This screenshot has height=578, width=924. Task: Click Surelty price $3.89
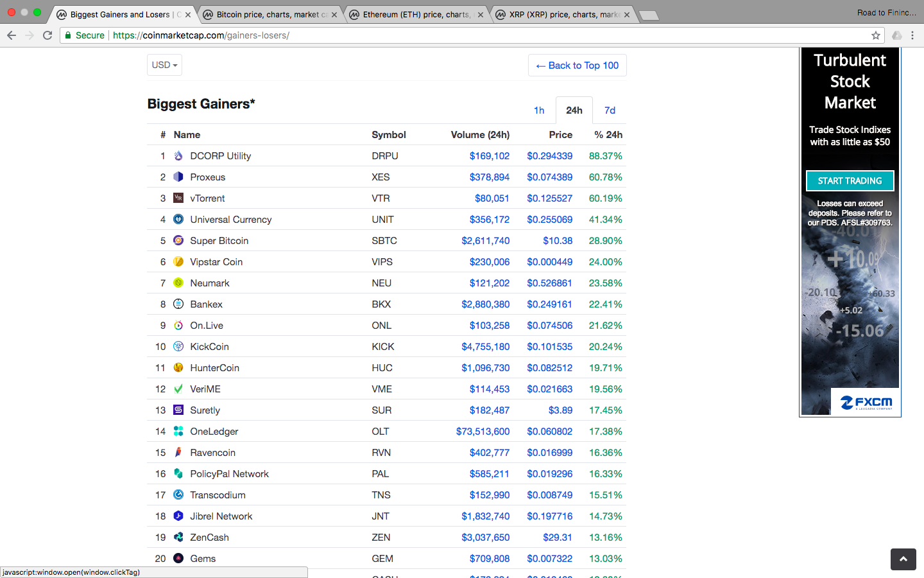560,410
